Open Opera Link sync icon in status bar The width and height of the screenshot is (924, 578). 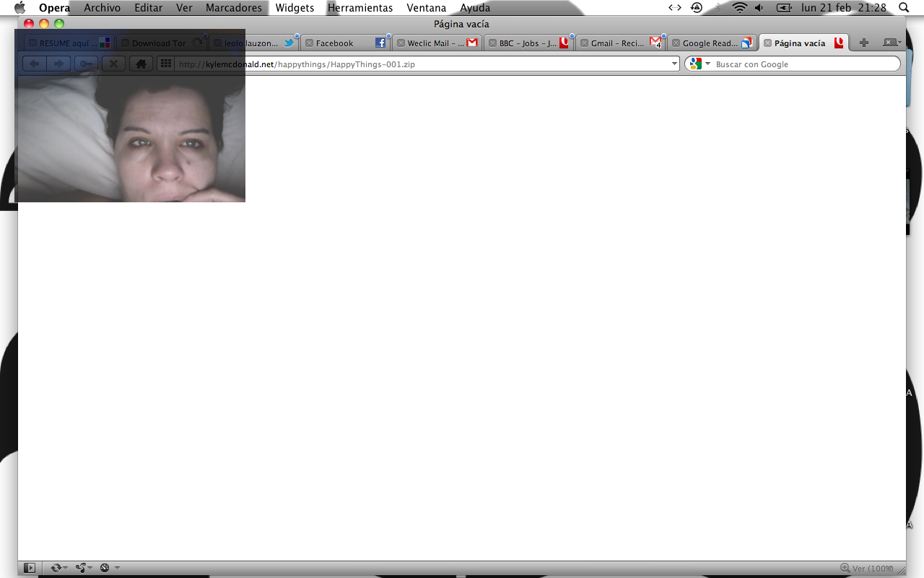tap(57, 568)
